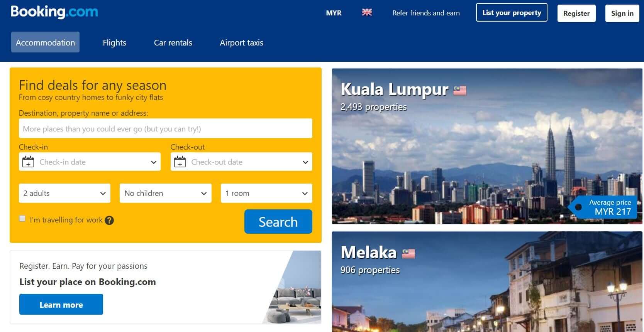Open the 2 adults dropdown

coord(64,193)
